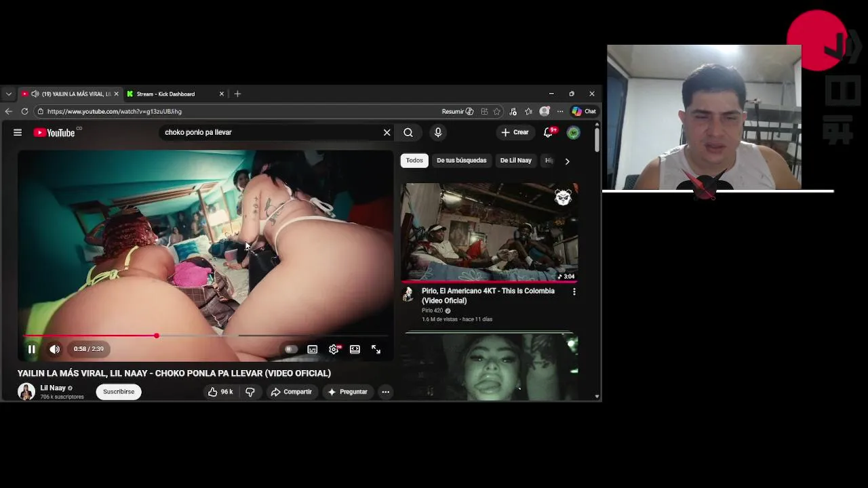The image size is (868, 488).
Task: Click the address bar URL
Action: 115,111
